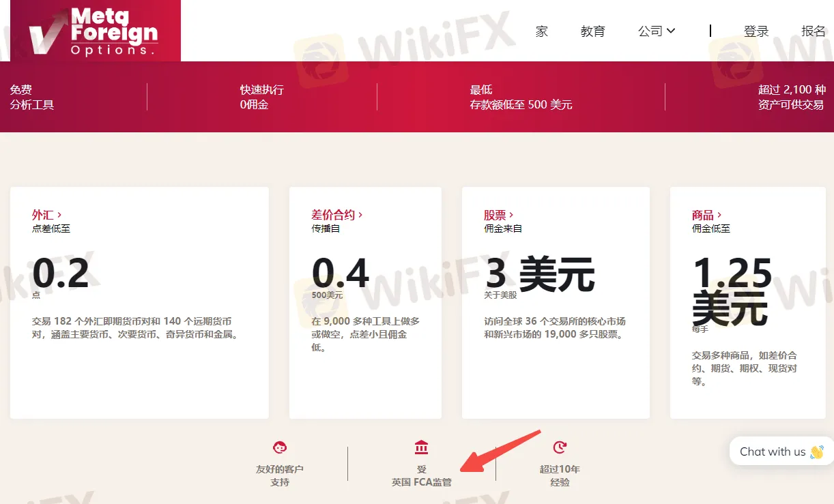834x504 pixels.
Task: Click the 3 美元 commission value
Action: (x=540, y=274)
